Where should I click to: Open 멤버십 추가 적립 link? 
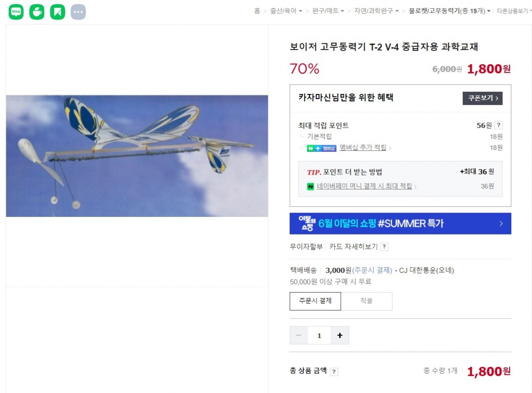pos(363,147)
